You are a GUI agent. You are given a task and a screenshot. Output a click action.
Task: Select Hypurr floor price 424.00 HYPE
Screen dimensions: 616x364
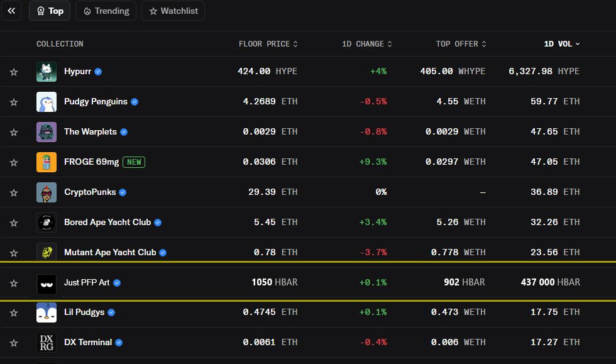coord(268,71)
